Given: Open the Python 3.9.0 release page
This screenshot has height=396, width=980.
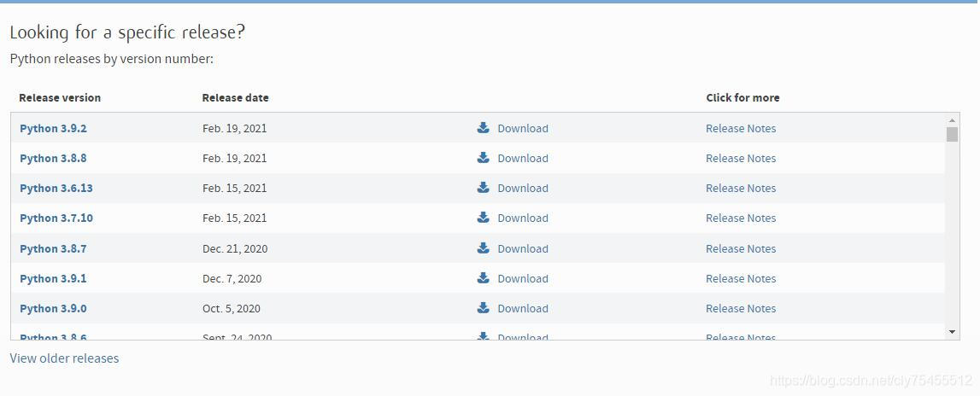Looking at the screenshot, I should (53, 309).
